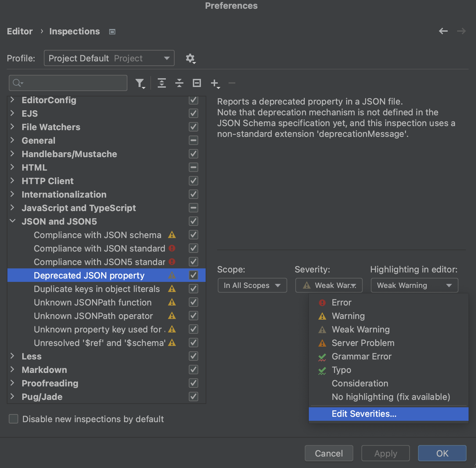Select Edit Severities menu entry
The width and height of the screenshot is (476, 468).
(364, 414)
